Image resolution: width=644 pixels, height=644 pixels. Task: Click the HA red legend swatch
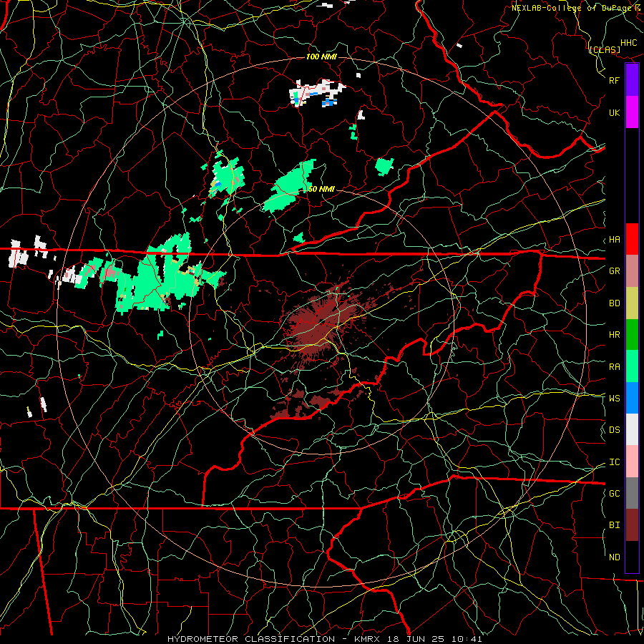click(x=632, y=239)
